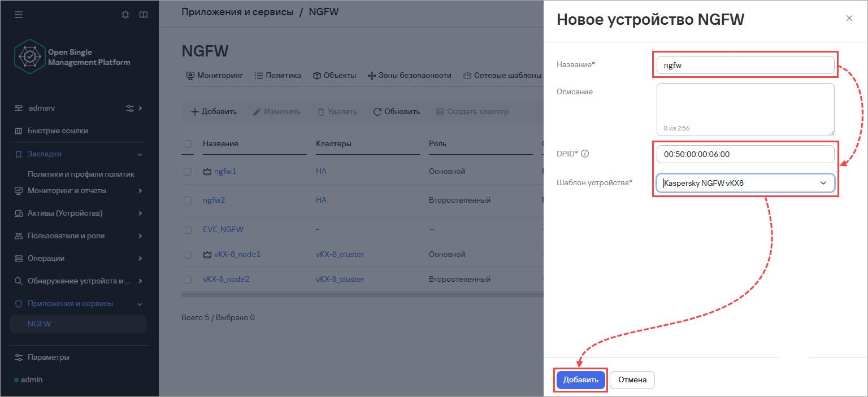Expand Пользователи и роли menu
This screenshot has width=868, height=397.
(140, 236)
